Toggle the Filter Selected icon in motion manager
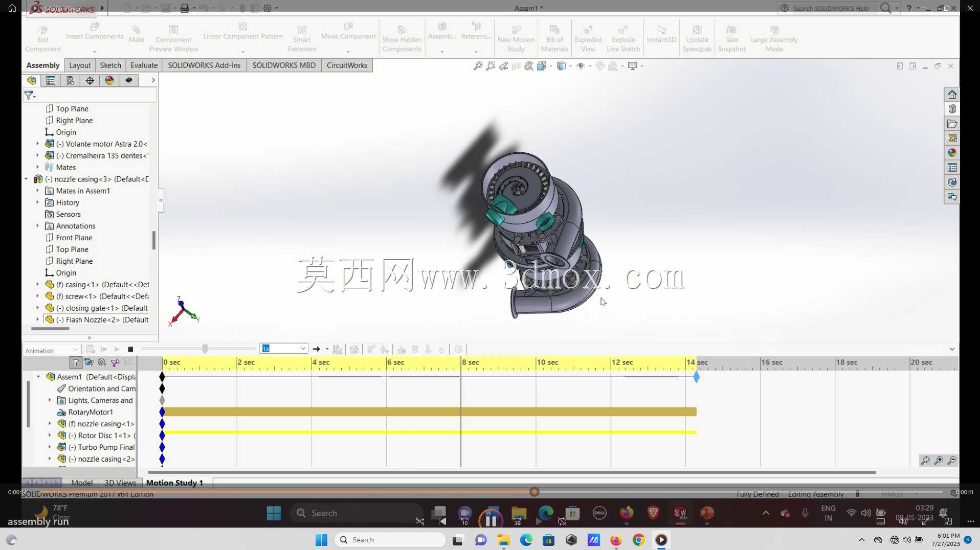Viewport: 980px width, 550px height. click(x=115, y=362)
